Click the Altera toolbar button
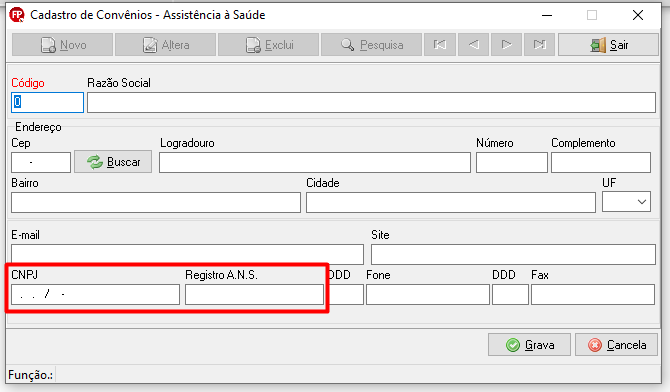Screen dimensions: 670x392 (165, 44)
